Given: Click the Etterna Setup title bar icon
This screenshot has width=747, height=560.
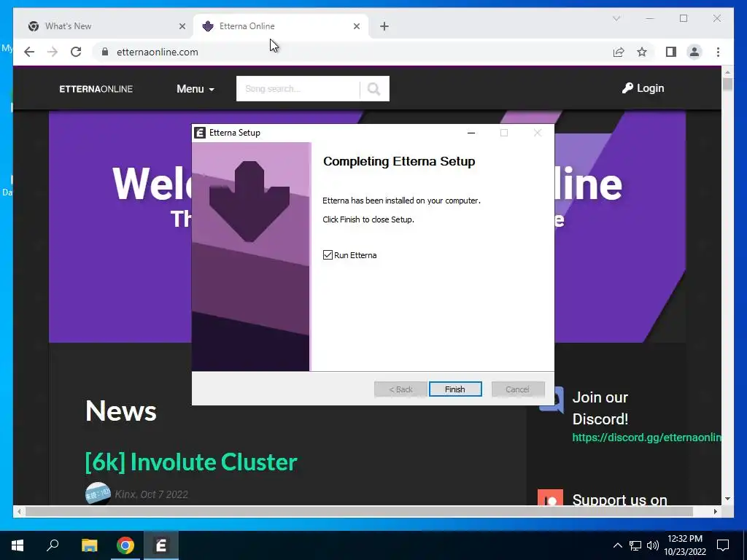Looking at the screenshot, I should pyautogui.click(x=200, y=133).
